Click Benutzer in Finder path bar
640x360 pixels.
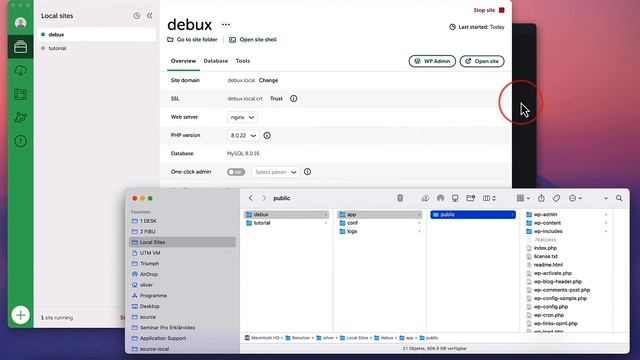point(298,338)
